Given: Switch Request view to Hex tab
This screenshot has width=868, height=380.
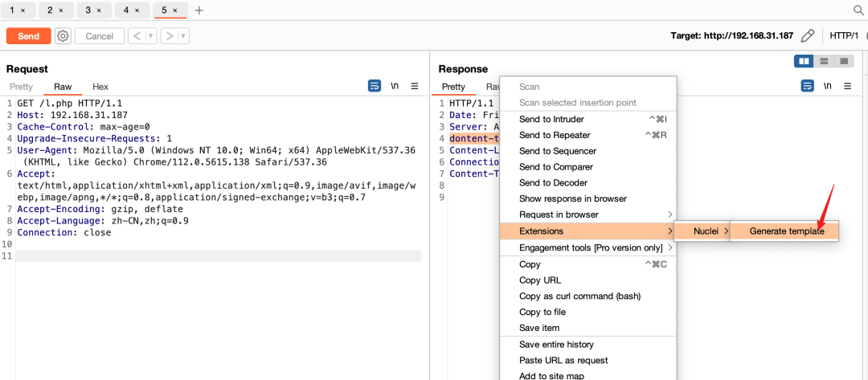Looking at the screenshot, I should [x=100, y=87].
